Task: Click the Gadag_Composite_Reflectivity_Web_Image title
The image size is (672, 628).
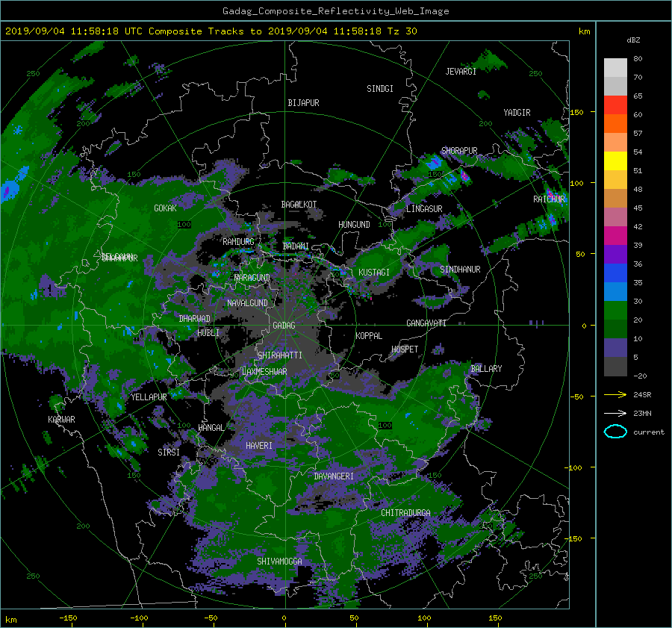Action: click(x=335, y=11)
